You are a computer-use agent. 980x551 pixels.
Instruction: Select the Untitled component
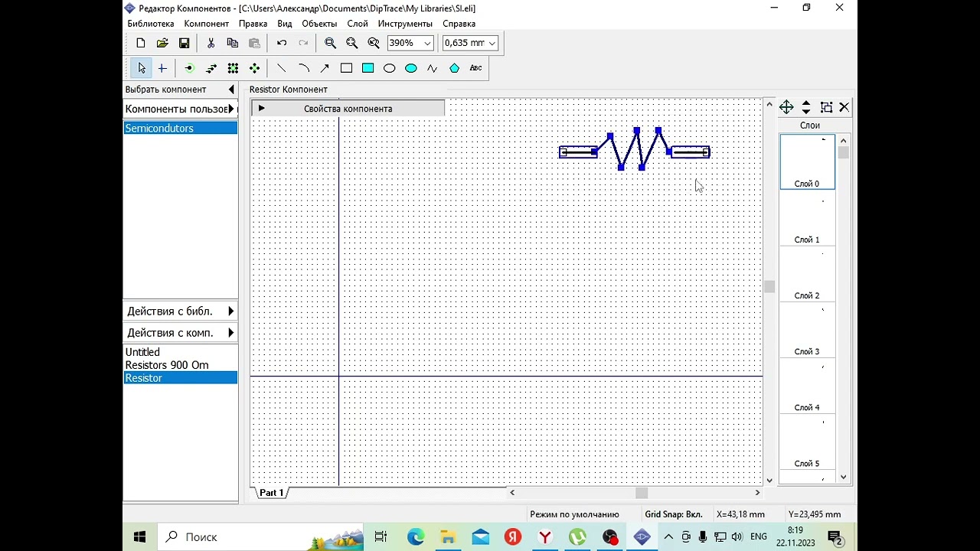(181, 352)
